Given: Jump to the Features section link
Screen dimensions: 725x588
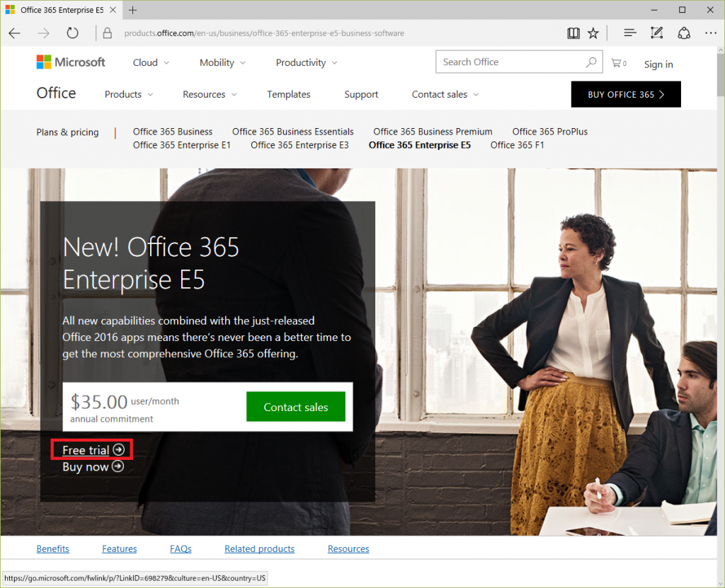Looking at the screenshot, I should pos(119,548).
